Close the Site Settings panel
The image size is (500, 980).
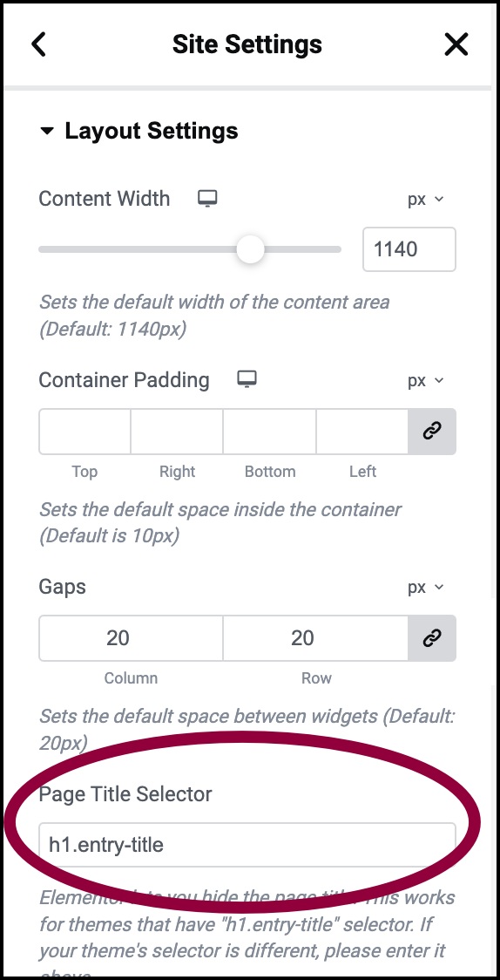[456, 45]
